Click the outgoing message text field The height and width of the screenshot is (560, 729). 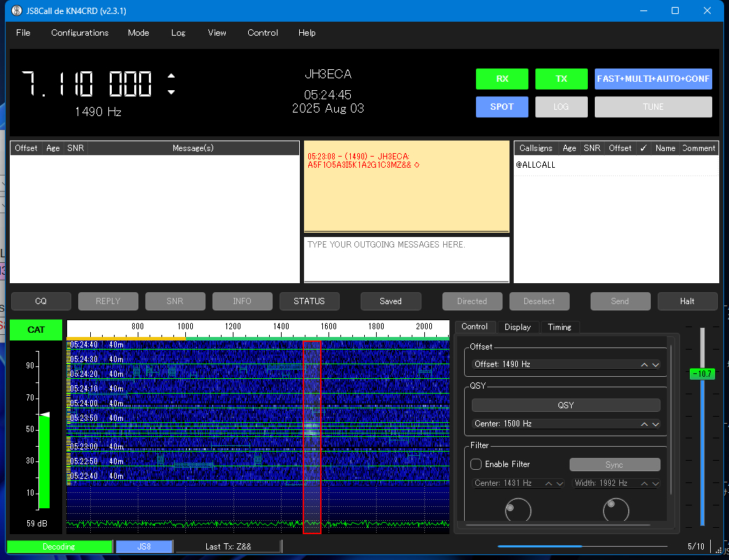406,259
